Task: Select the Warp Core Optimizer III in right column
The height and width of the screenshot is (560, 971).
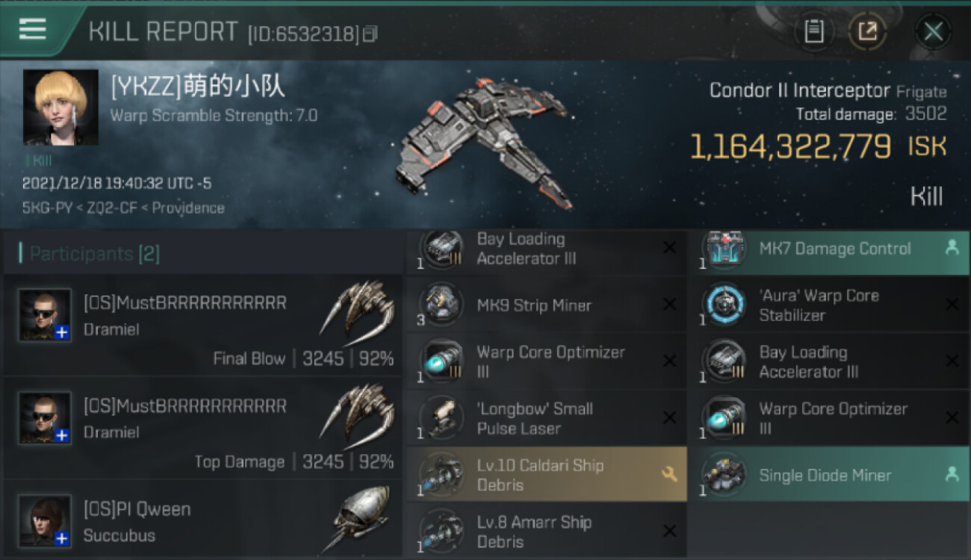Action: [828, 418]
